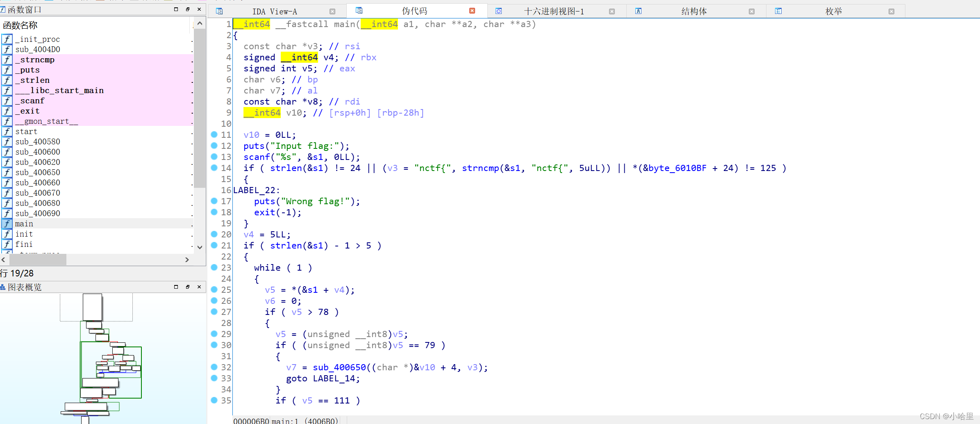
Task: Close the IDA View-A tab
Action: (x=332, y=11)
